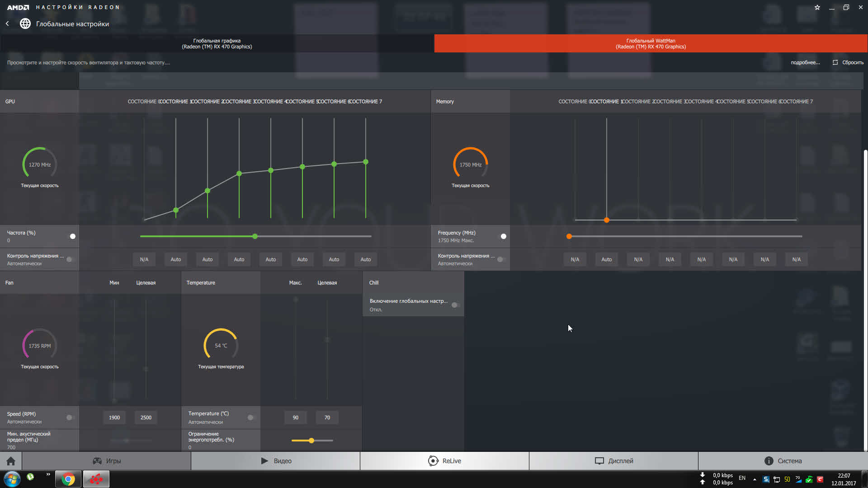Open the Games (Игры) tab
The image size is (868, 488).
(107, 461)
